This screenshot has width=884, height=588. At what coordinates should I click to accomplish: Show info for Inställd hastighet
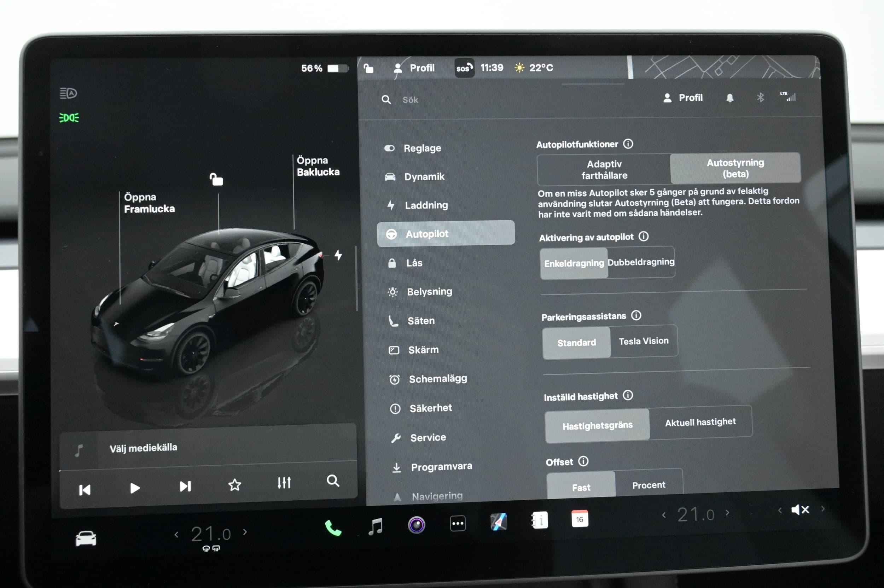pos(628,395)
